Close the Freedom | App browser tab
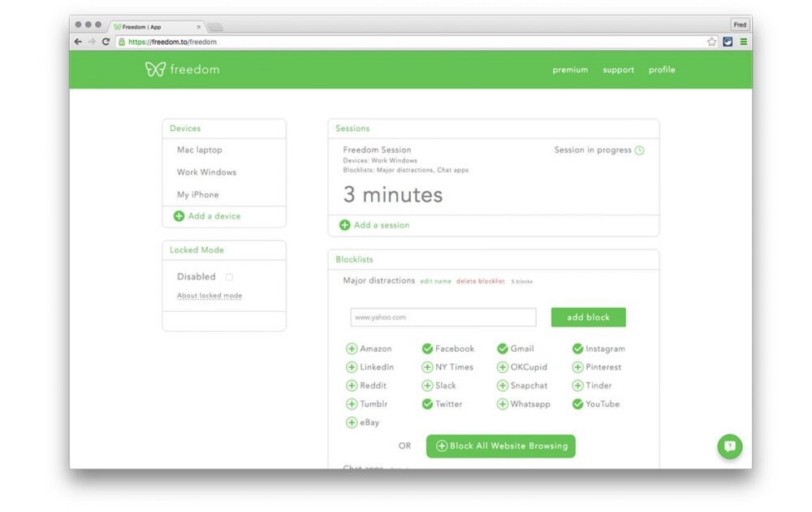 pyautogui.click(x=198, y=27)
